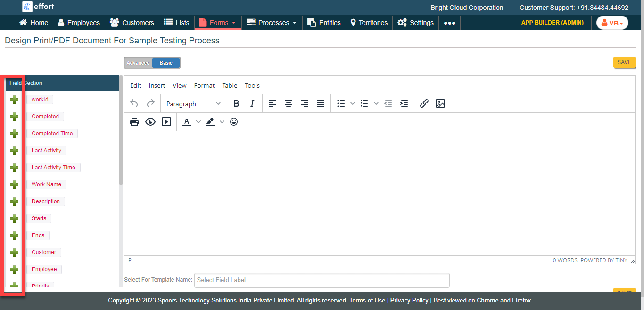Click the top SAVE button
Viewport: 644px width, 310px height.
[624, 62]
